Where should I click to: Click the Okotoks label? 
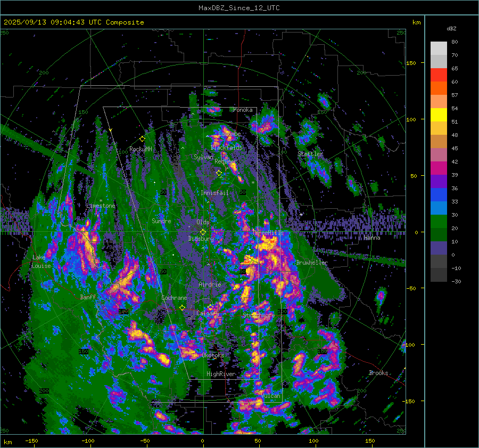[213, 355]
